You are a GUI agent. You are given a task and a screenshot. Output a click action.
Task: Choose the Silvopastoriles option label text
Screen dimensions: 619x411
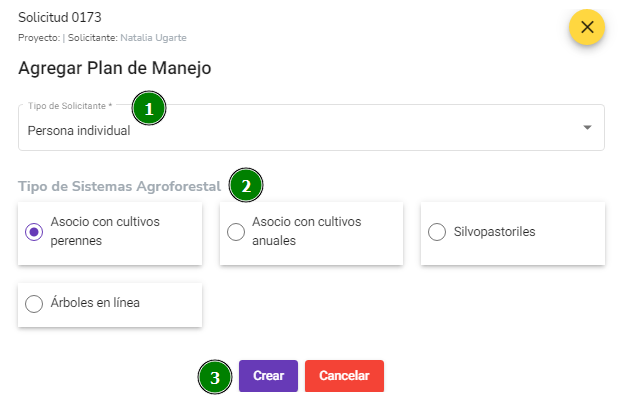point(494,232)
